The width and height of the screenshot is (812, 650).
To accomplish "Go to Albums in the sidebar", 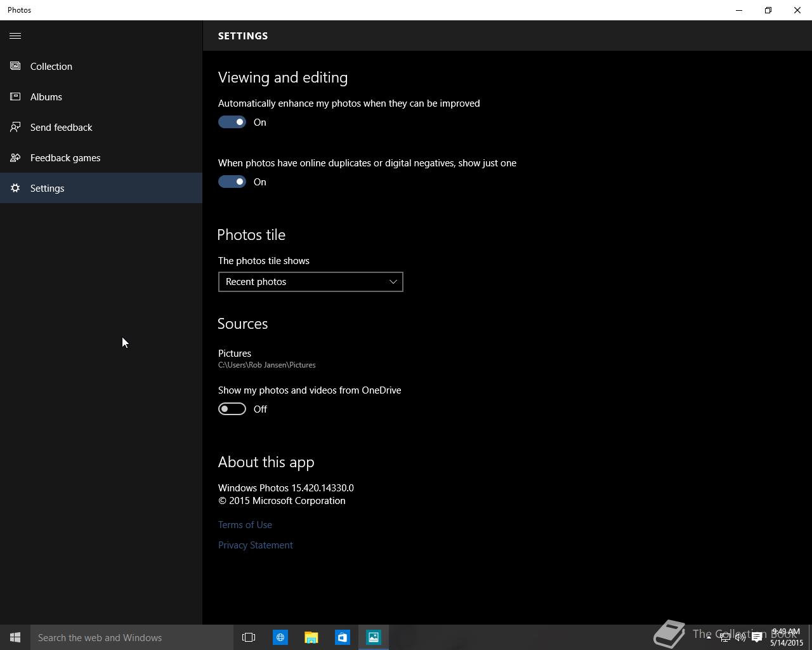I will [x=101, y=96].
